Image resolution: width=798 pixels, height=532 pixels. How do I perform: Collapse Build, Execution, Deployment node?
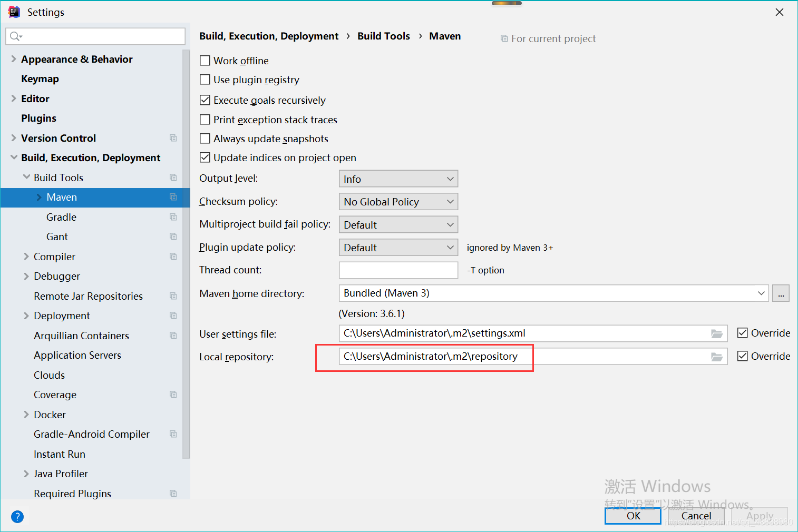[x=14, y=157]
